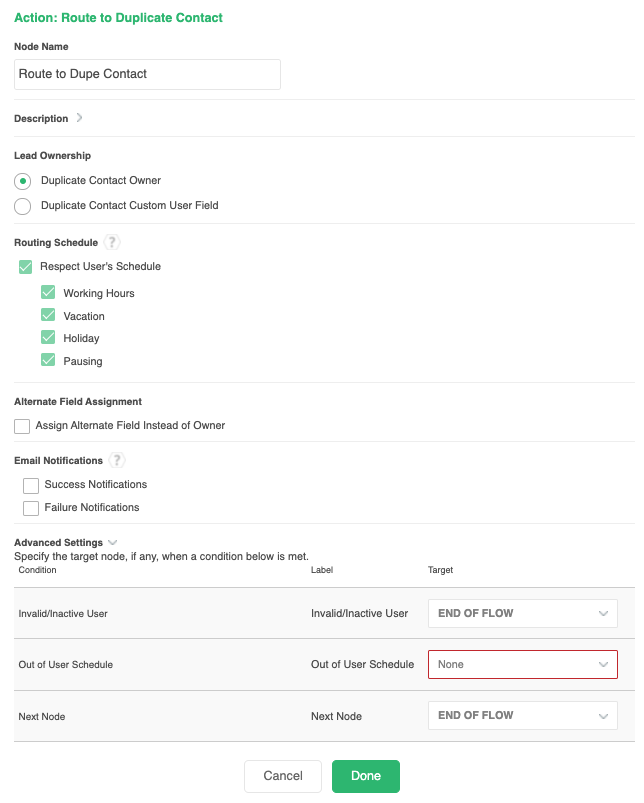644x803 pixels.
Task: Click the Cancel button
Action: tap(283, 776)
